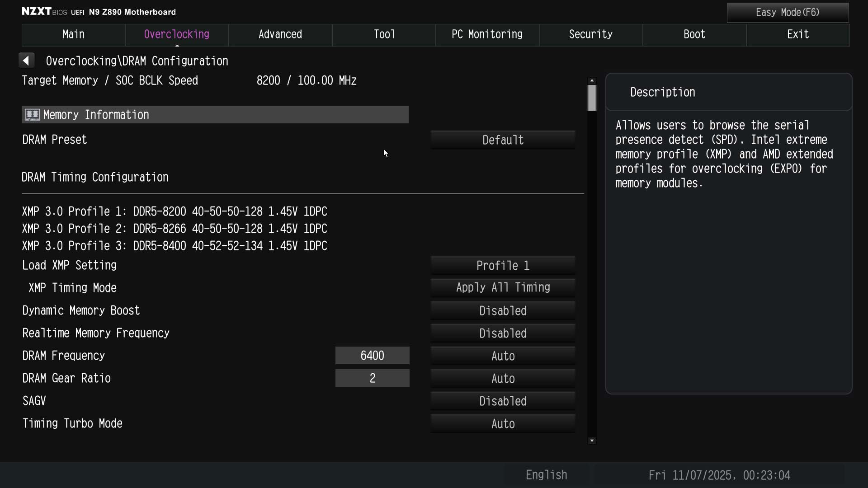The width and height of the screenshot is (868, 488).
Task: Go to the Boot tab
Action: point(694,35)
